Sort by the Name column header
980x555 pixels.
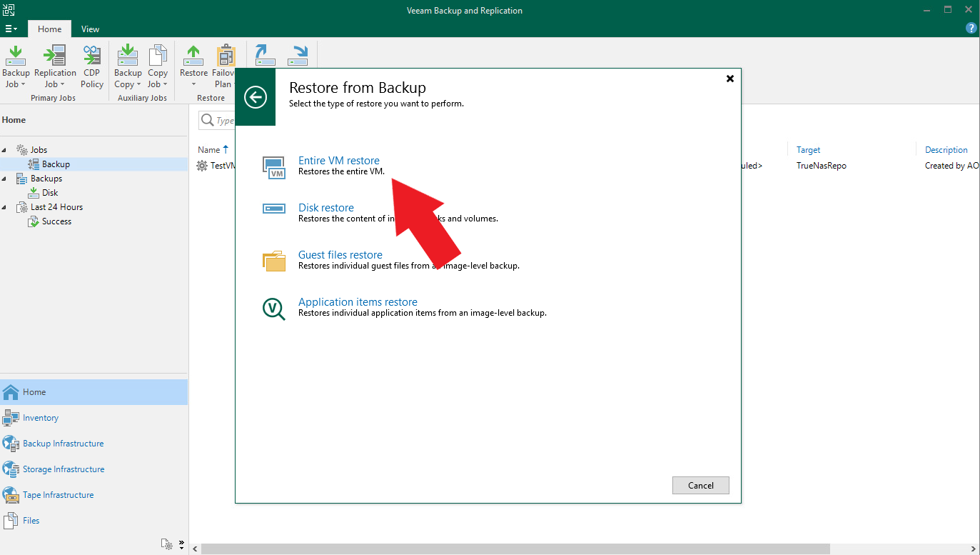point(209,150)
